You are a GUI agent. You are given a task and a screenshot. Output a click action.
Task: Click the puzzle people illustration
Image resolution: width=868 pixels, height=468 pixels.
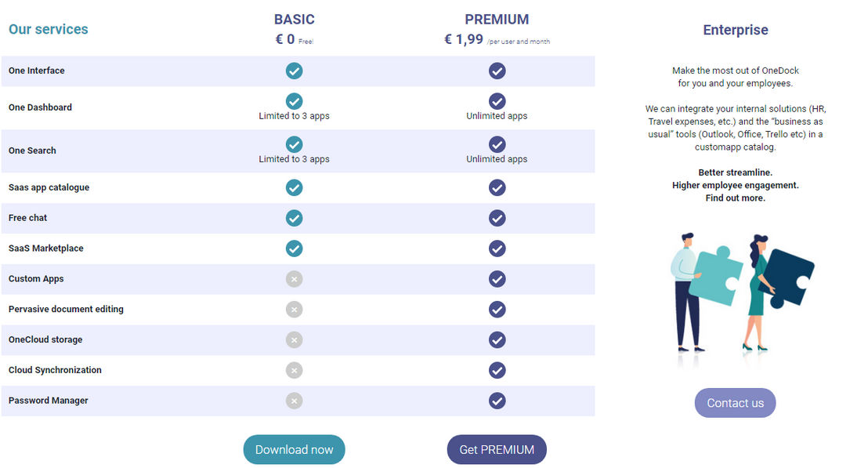[742, 293]
